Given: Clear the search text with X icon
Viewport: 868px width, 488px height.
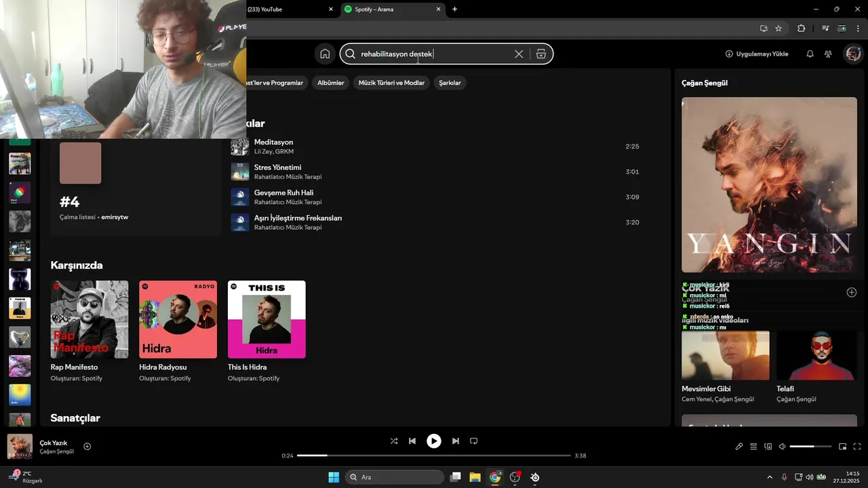Looking at the screenshot, I should (519, 54).
